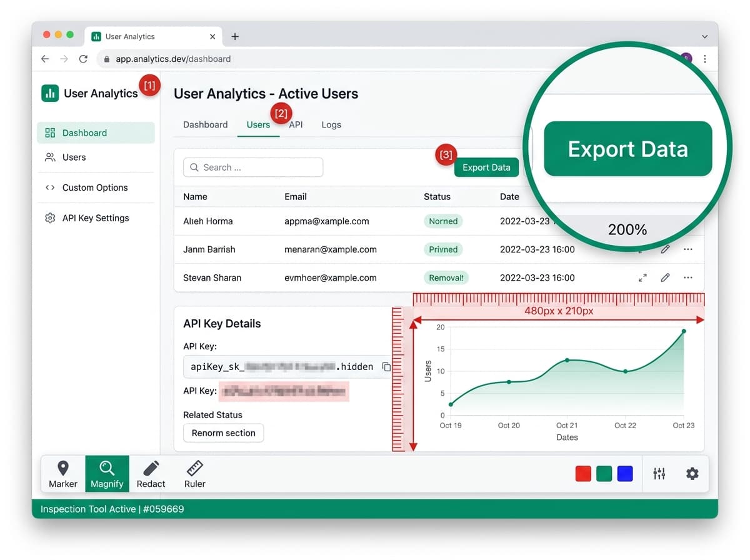Screen dimensions: 750x560
Task: Go forward with the browser forward arrow
Action: tap(64, 59)
